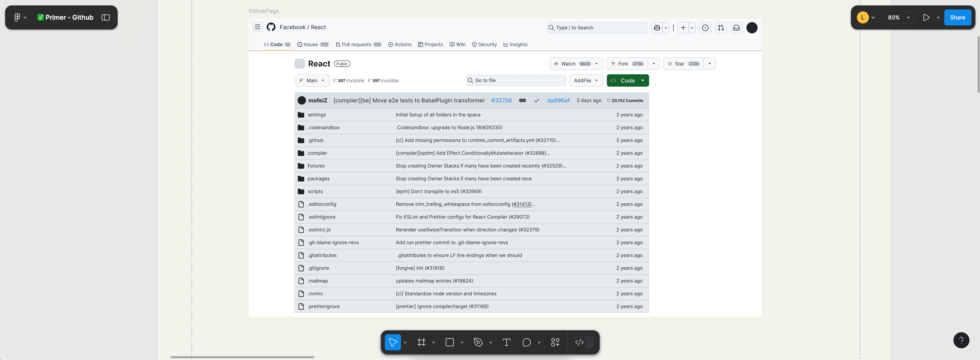This screenshot has height=360, width=980.
Task: Open the .prettierignore file name
Action: coord(323,306)
